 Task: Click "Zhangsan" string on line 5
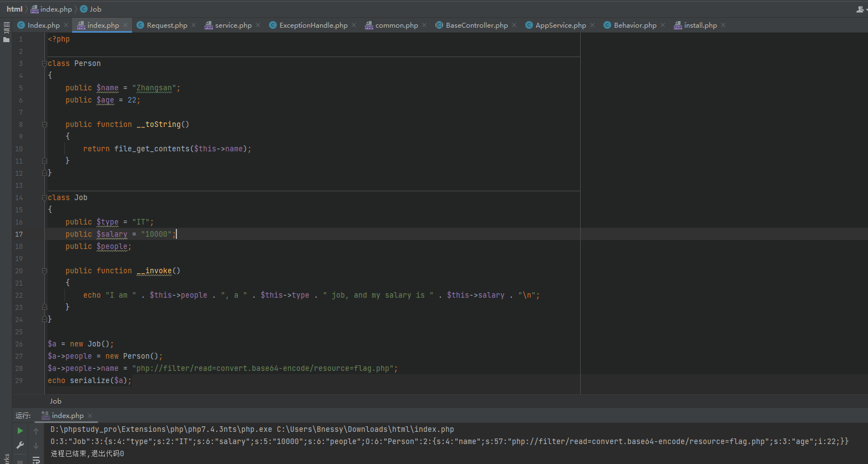154,88
